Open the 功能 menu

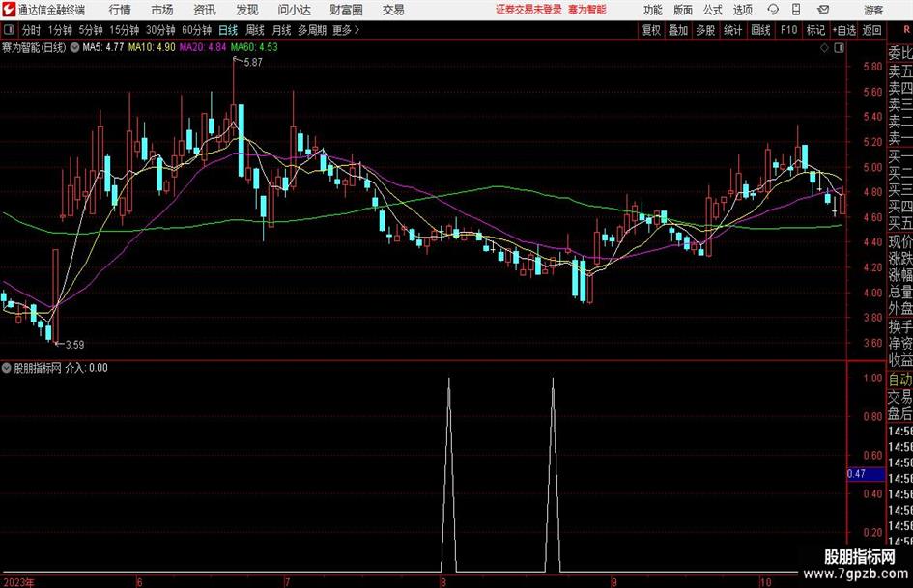(x=653, y=10)
